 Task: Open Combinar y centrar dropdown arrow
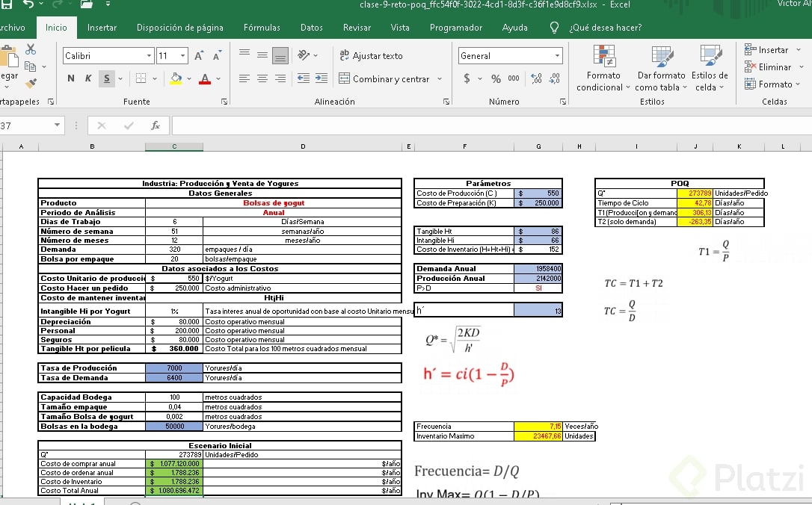pyautogui.click(x=440, y=78)
